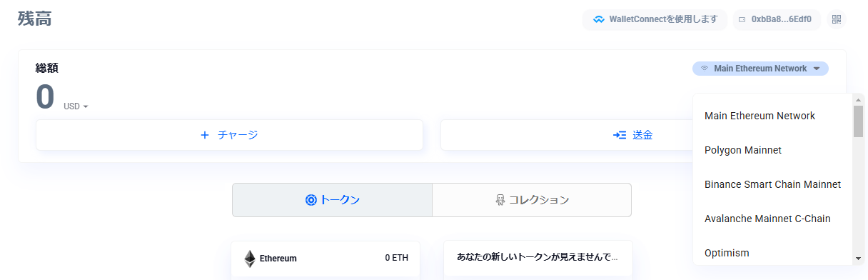Click the collection icon in コレクション tab
Screen dimensions: 868x280
tap(500, 200)
